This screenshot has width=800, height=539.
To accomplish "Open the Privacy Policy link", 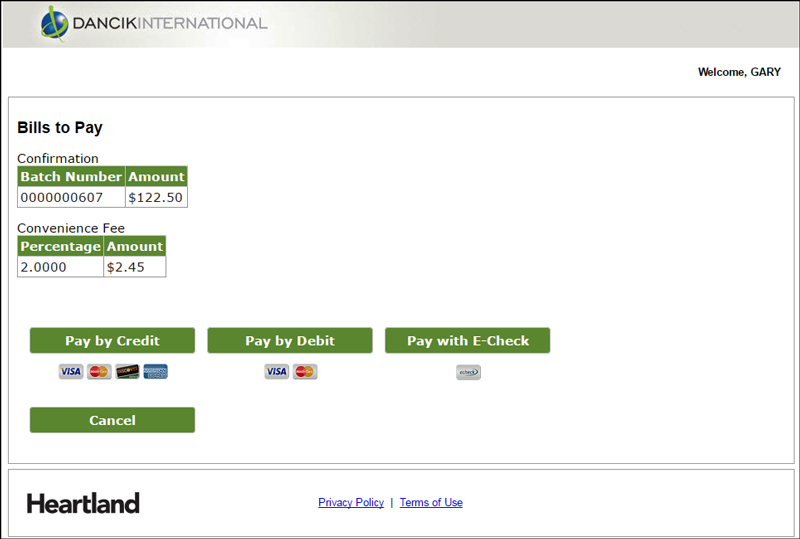I will pos(351,502).
